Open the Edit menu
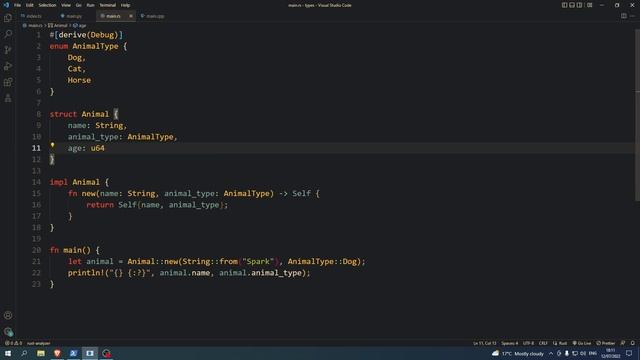 pyautogui.click(x=30, y=5)
